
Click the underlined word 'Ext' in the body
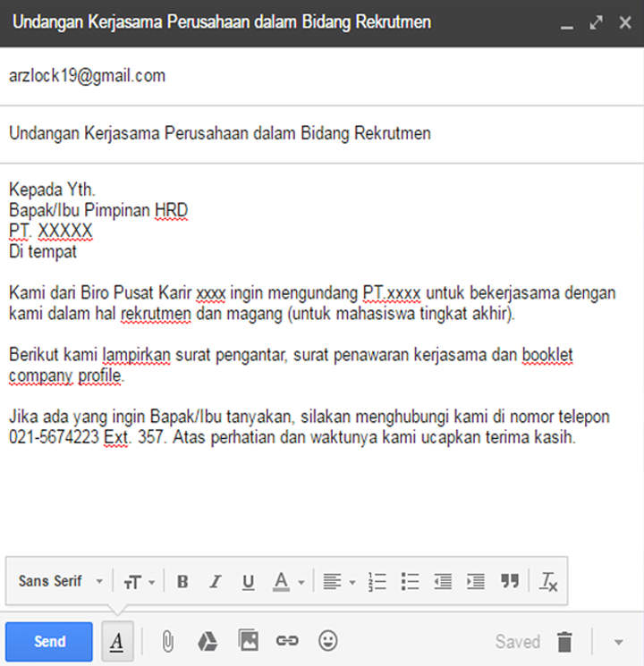(115, 437)
